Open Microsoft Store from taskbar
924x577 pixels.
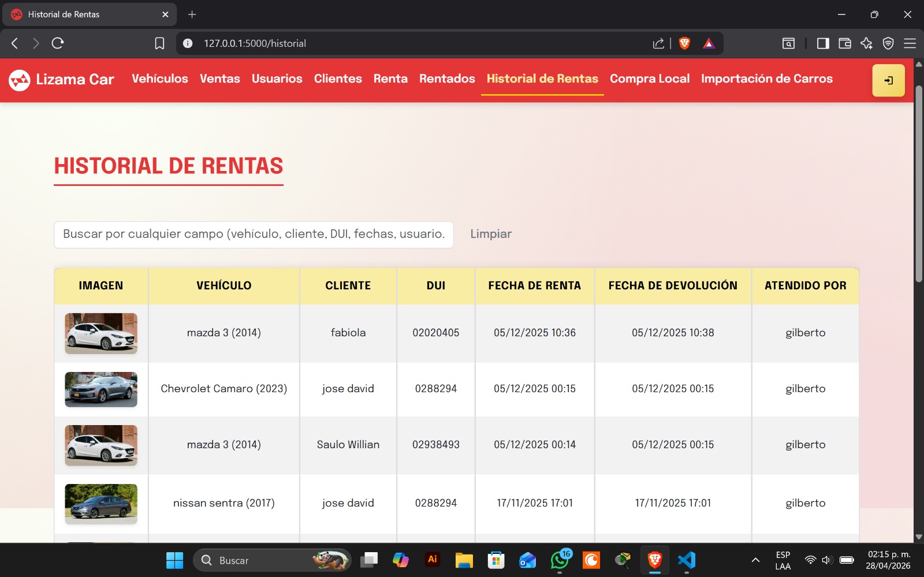click(x=496, y=560)
